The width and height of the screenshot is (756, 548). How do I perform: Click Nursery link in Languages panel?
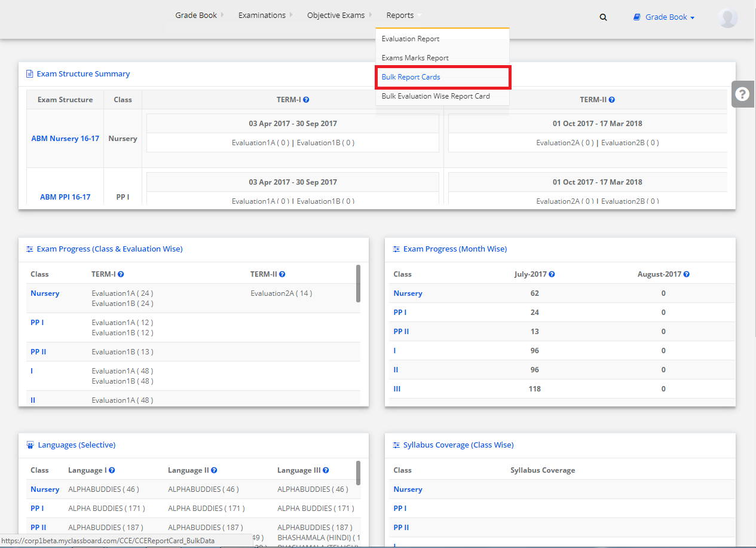tap(45, 489)
